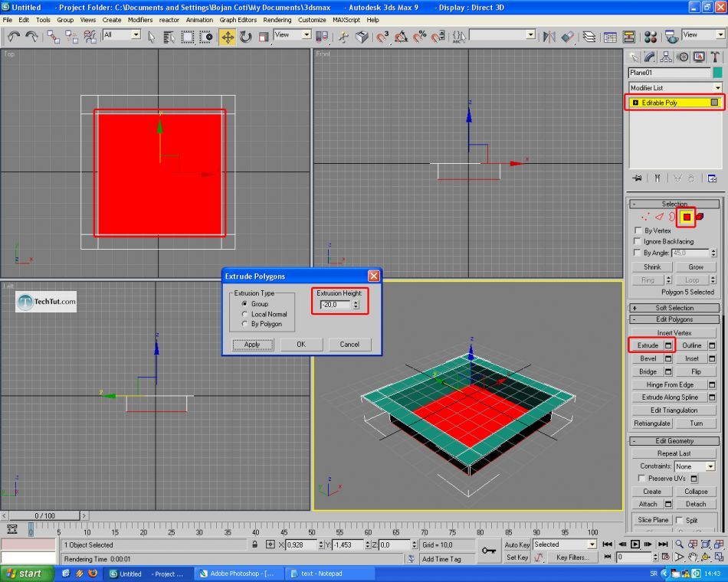Select Group extrusion type radio
Screen dimensions: 728x582
pyautogui.click(x=244, y=303)
